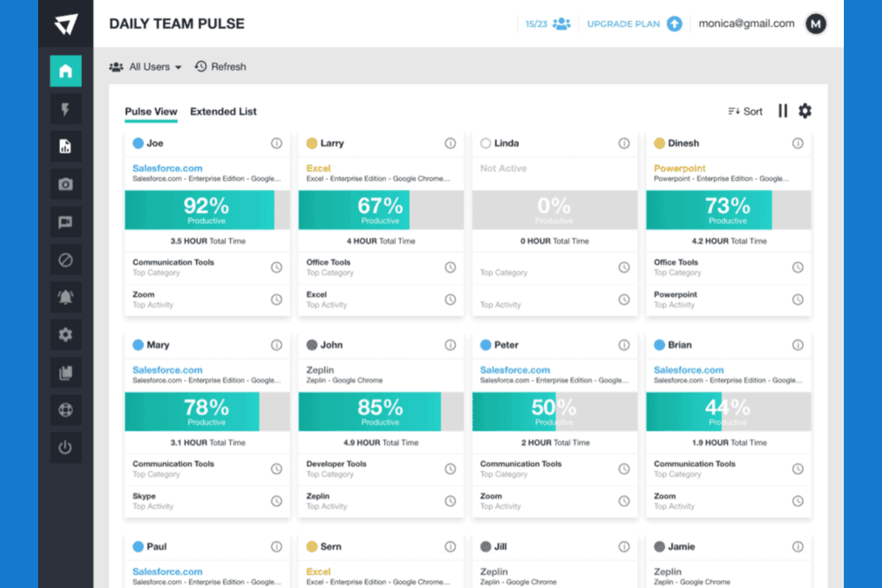Click Linda's inactive status circle

[x=486, y=143]
